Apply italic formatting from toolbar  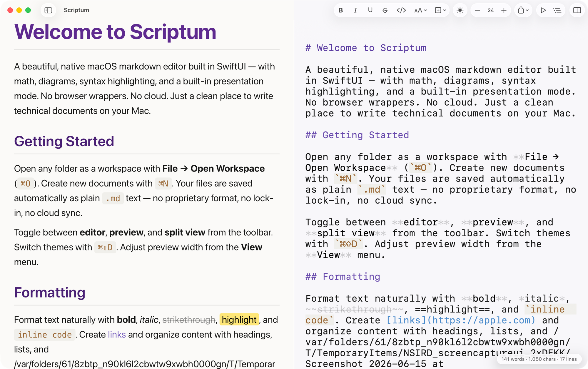coord(355,10)
